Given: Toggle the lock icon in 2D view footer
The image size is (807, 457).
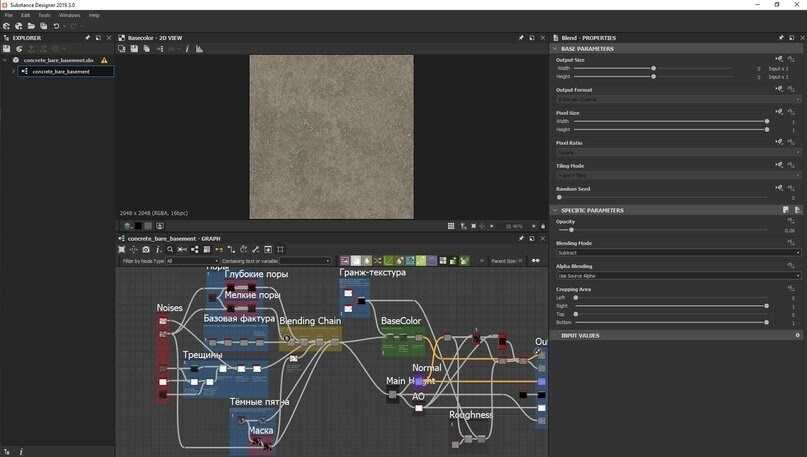Looking at the screenshot, I should [x=543, y=226].
